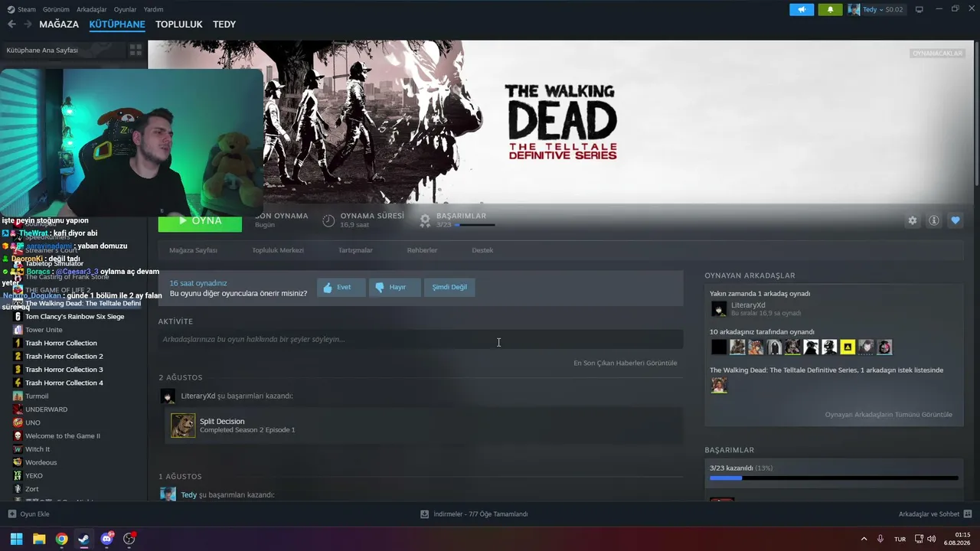
Task: Show game info icon
Action: coord(933,220)
